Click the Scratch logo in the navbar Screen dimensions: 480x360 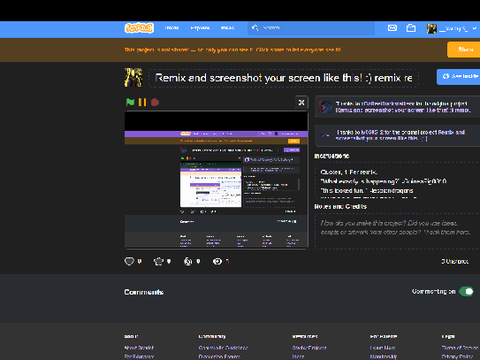tap(139, 28)
